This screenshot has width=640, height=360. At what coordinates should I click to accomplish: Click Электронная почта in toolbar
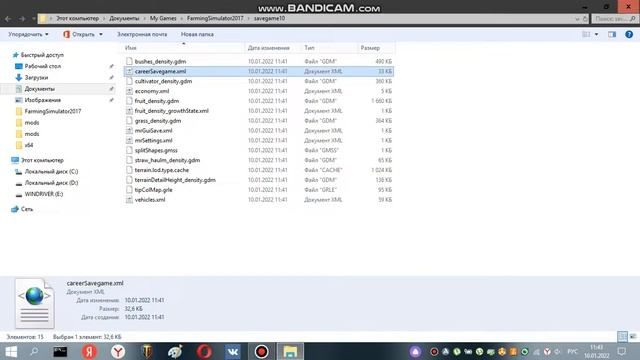click(x=142, y=34)
